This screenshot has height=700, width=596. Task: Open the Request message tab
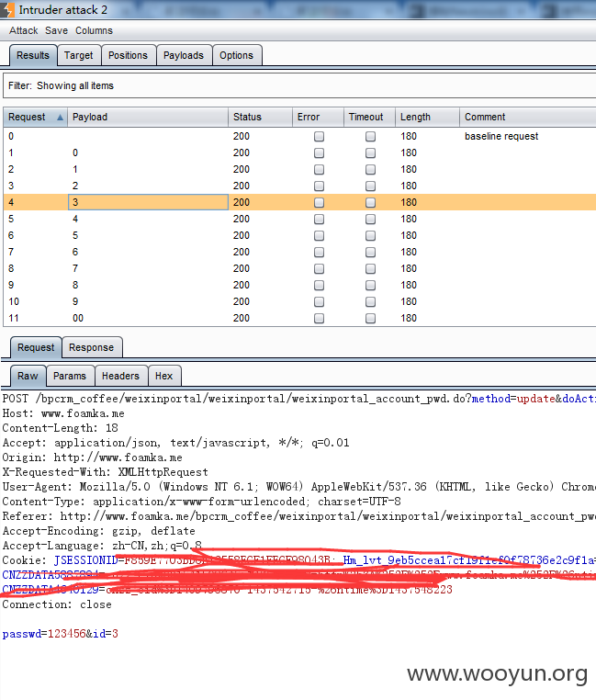click(x=36, y=347)
